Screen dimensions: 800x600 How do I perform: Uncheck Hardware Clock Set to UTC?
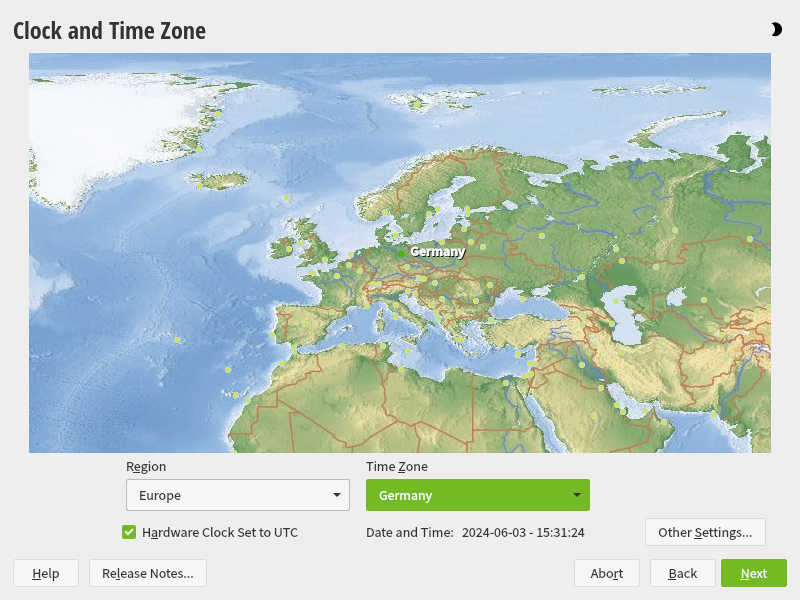coord(129,532)
